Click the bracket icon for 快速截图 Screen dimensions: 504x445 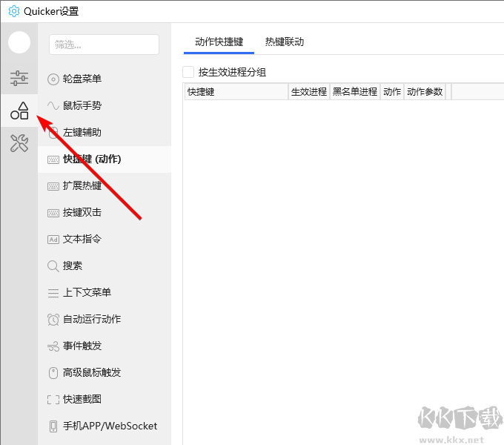(x=53, y=400)
